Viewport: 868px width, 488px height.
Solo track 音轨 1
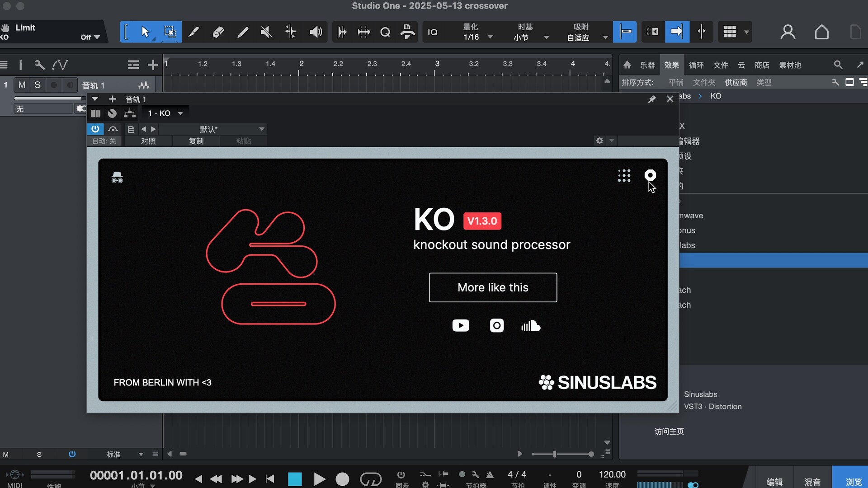point(38,85)
